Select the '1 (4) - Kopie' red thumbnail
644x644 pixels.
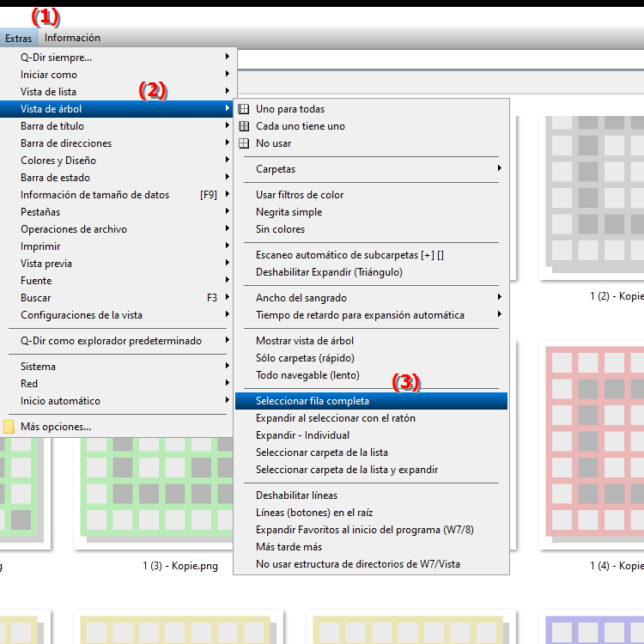point(592,445)
